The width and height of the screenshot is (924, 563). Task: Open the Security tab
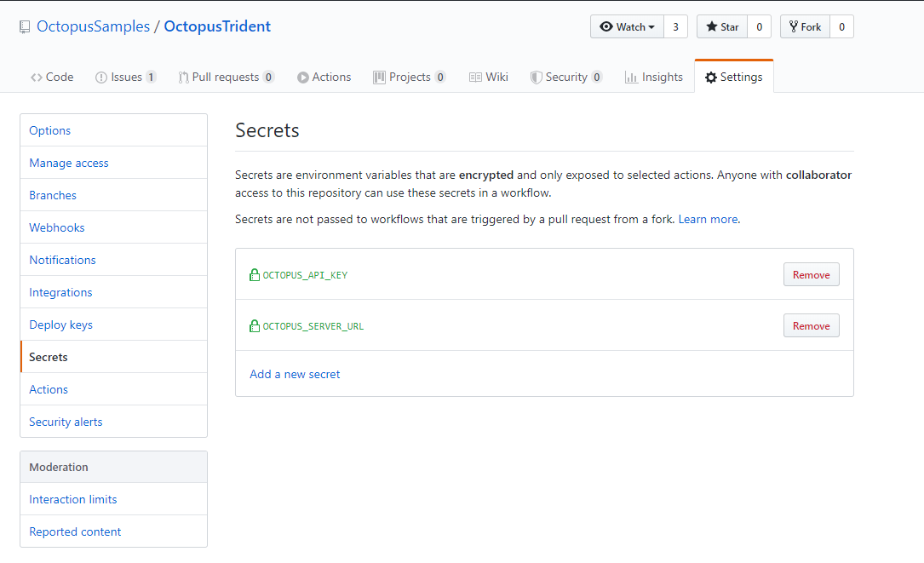click(x=565, y=77)
